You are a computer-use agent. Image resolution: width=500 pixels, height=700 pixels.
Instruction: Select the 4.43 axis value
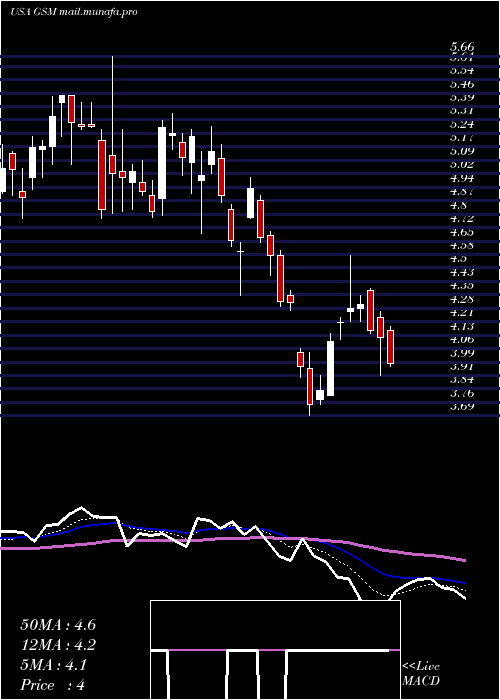462,272
